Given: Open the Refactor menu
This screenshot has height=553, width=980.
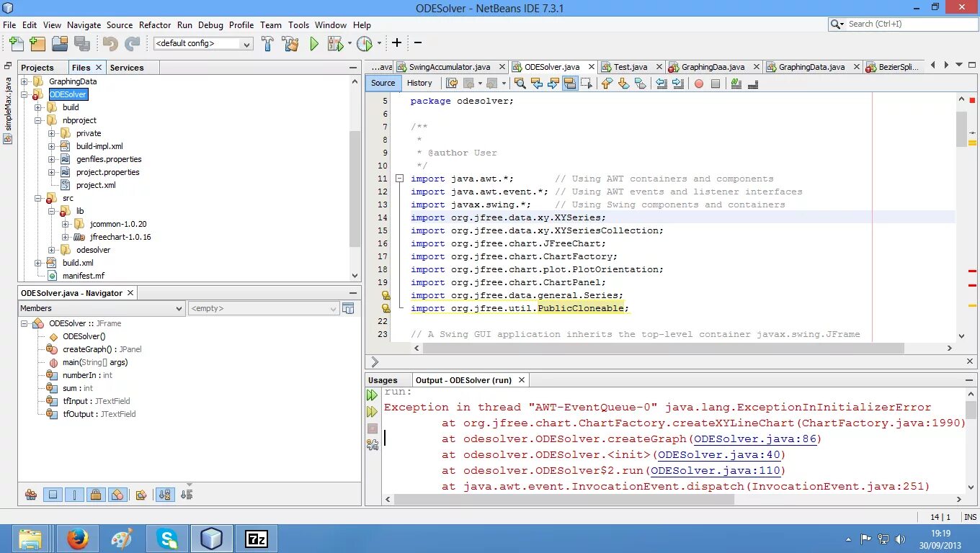Looking at the screenshot, I should [155, 24].
